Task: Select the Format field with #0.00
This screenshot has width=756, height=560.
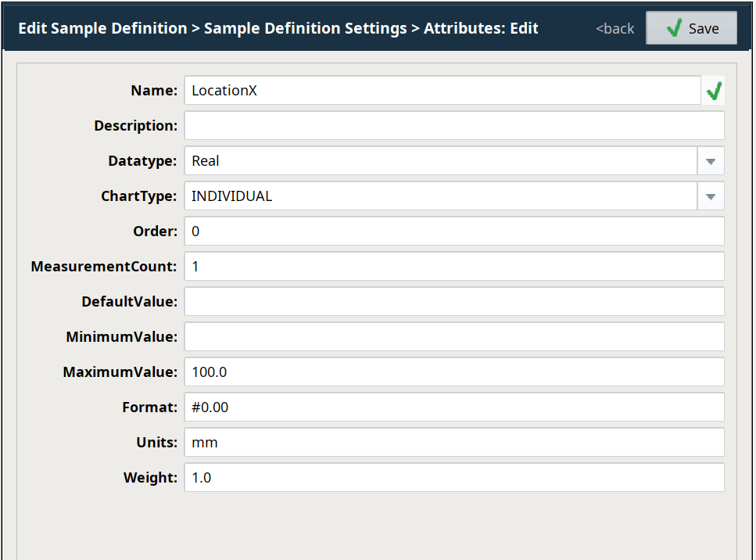Action: point(454,407)
